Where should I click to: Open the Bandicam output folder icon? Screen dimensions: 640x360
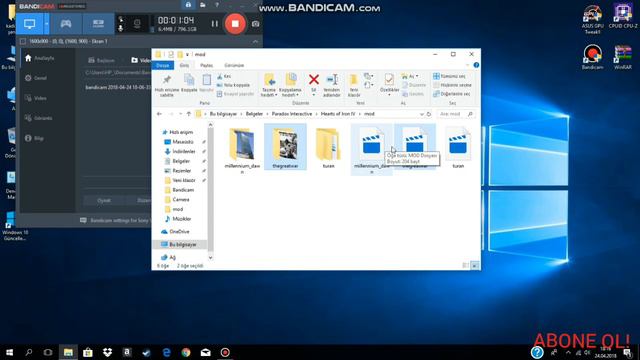(x=202, y=5)
